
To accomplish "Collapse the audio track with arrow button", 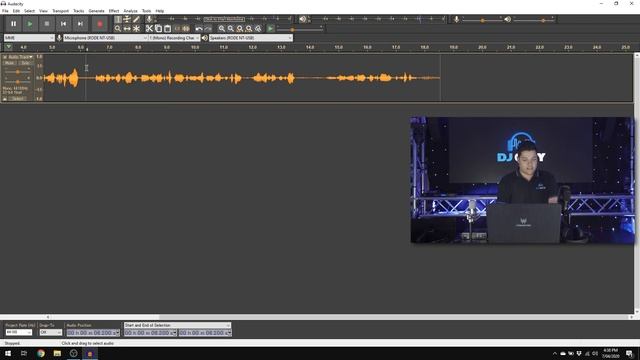I will click(5, 99).
